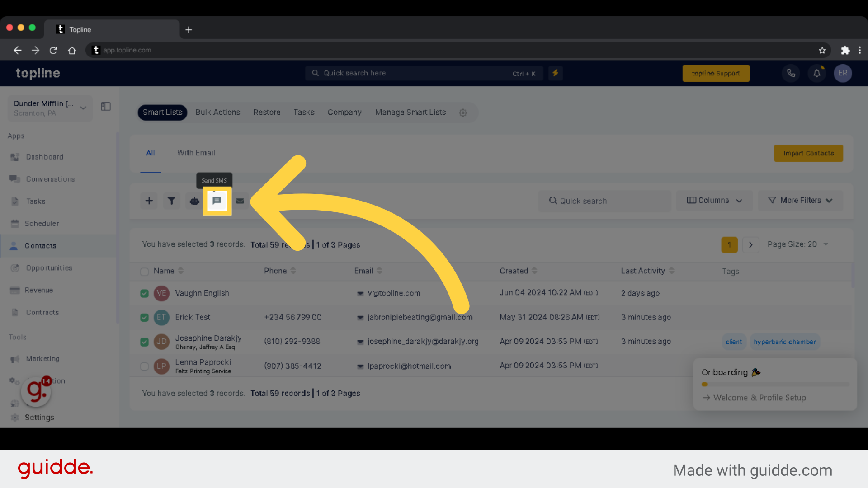Click the Topline Support button icon
The width and height of the screenshot is (868, 488).
pyautogui.click(x=716, y=73)
